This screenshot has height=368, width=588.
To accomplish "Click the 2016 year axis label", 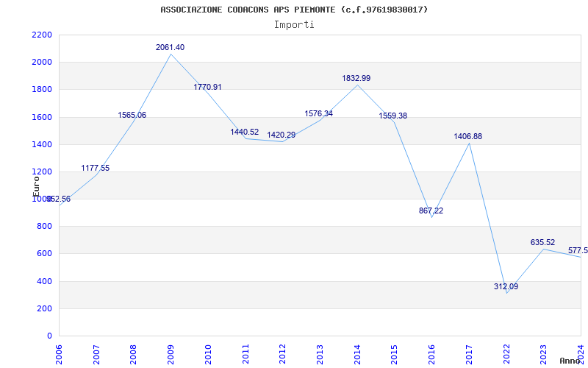I will coord(431,355).
